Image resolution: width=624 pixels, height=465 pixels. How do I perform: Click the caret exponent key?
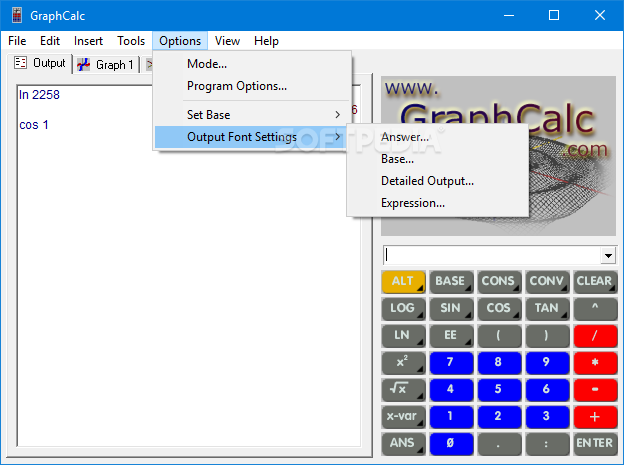(x=595, y=309)
